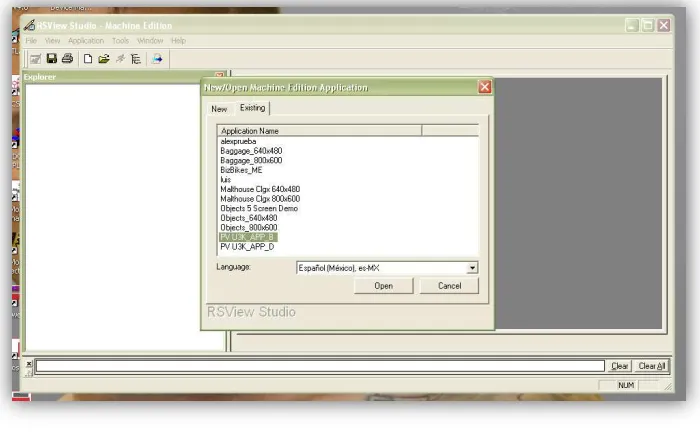Click the NUM status bar indicator
The width and height of the screenshot is (700, 438).
pyautogui.click(x=626, y=385)
